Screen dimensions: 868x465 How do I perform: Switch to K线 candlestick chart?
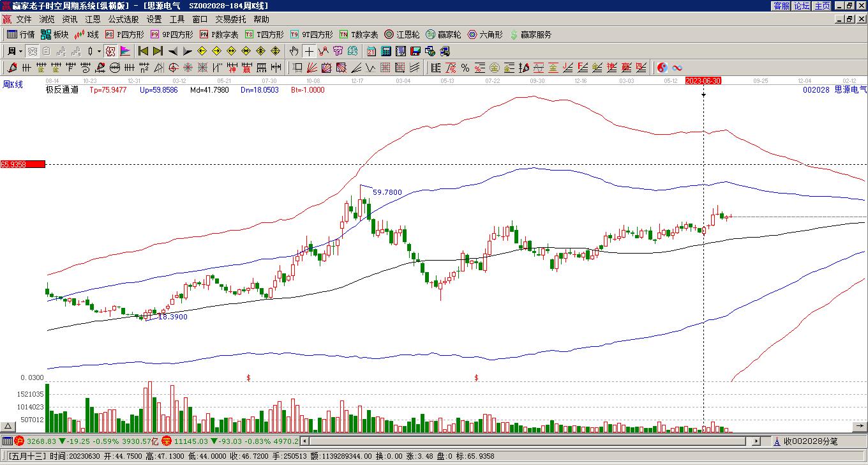click(86, 34)
